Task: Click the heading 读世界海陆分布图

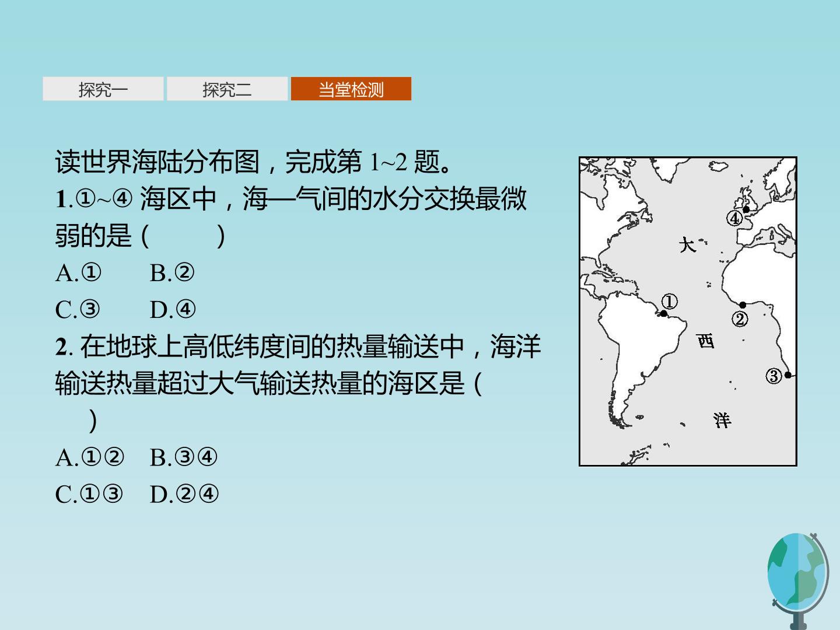Action: click(157, 162)
